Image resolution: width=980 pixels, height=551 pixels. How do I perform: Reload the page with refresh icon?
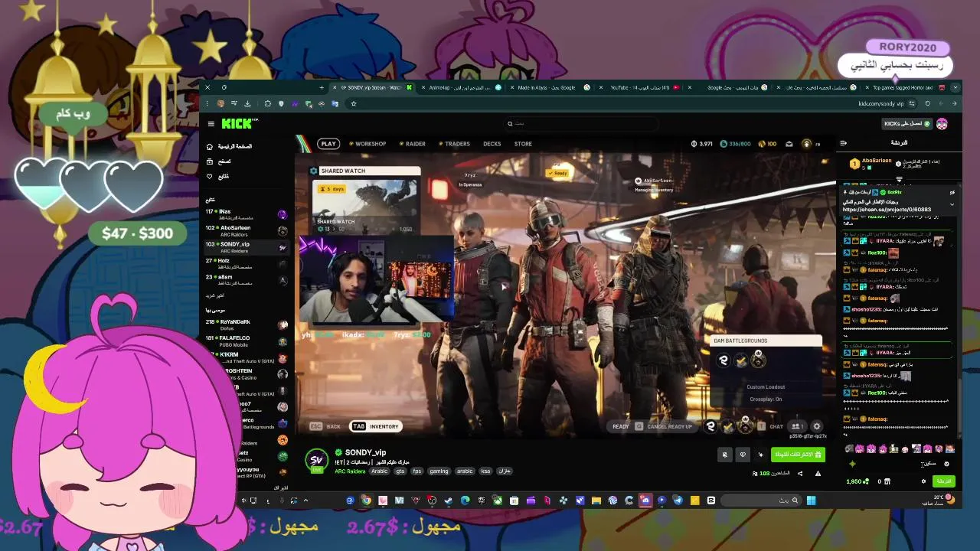pyautogui.click(x=928, y=103)
